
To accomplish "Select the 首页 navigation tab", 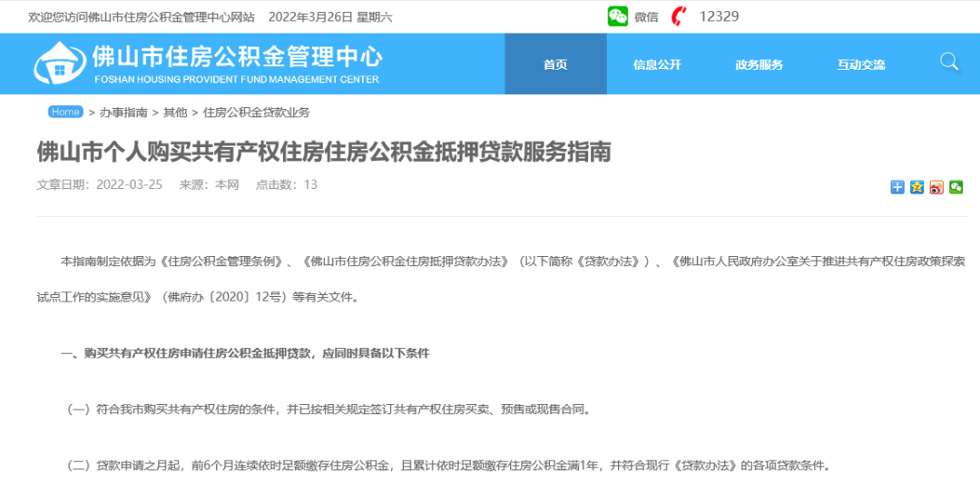I will 555,64.
